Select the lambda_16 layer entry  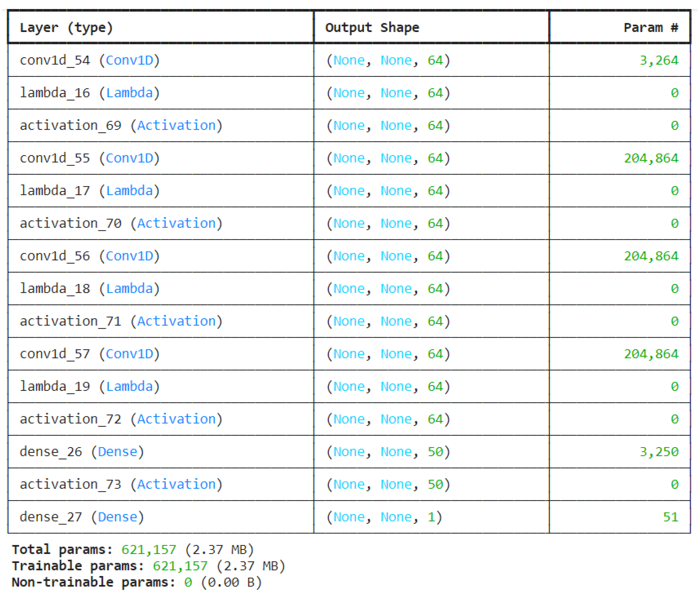(90, 93)
